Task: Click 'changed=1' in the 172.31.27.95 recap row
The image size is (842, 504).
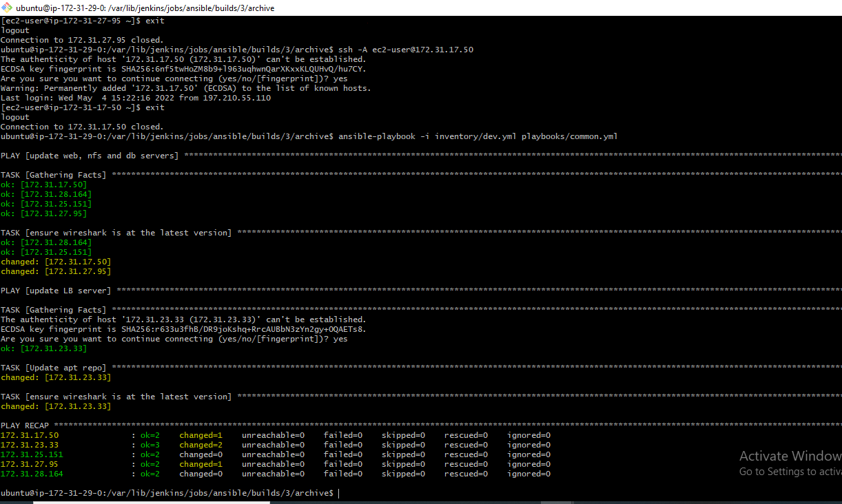Action: tap(201, 464)
